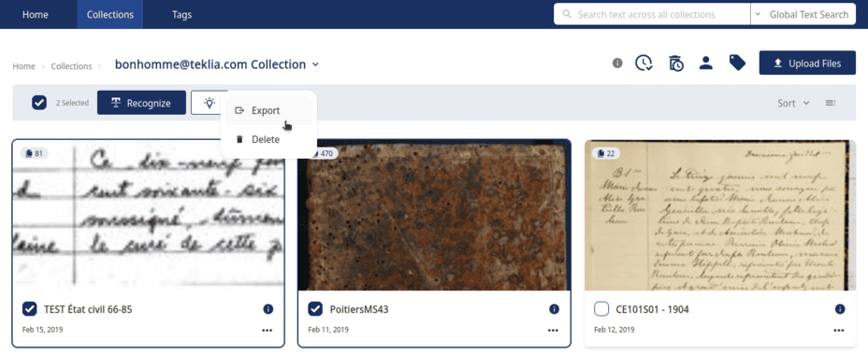Image resolution: width=868 pixels, height=354 pixels.
Task: Choose Delete from the menu
Action: (268, 139)
